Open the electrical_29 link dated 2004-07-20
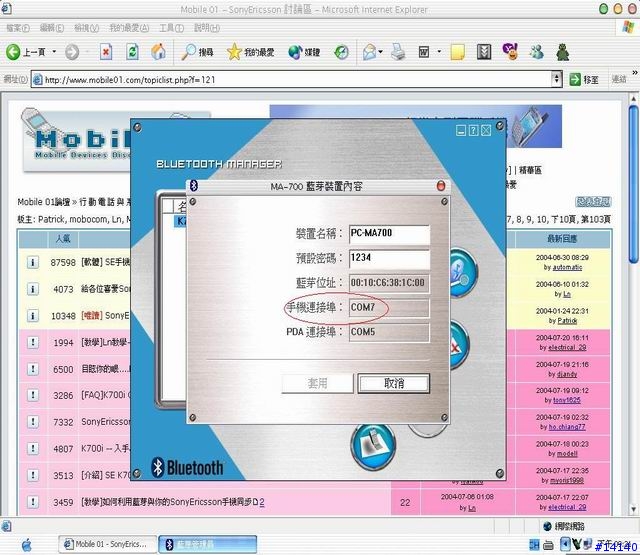Viewport: 640px width, 555px height. coord(567,348)
